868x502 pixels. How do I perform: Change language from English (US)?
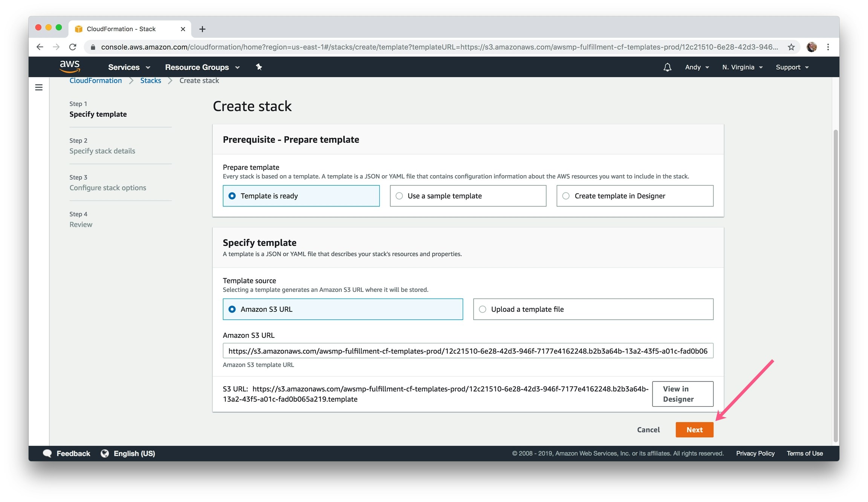[134, 453]
